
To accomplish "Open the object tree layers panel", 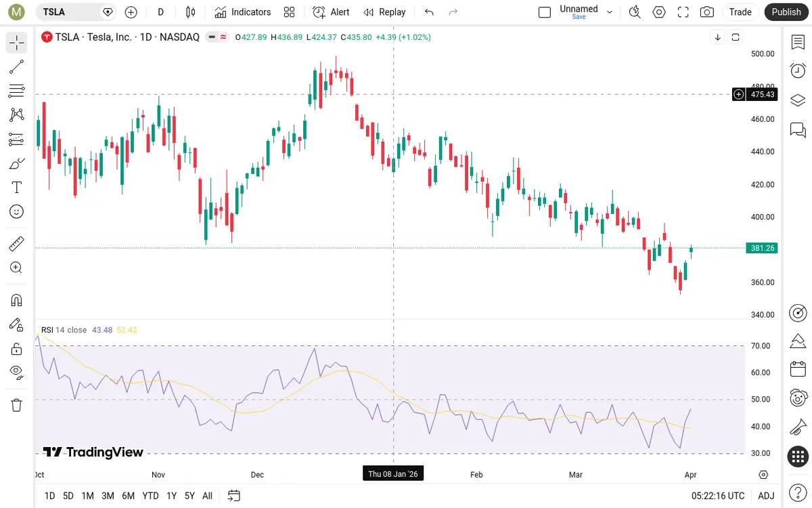I will [x=798, y=100].
